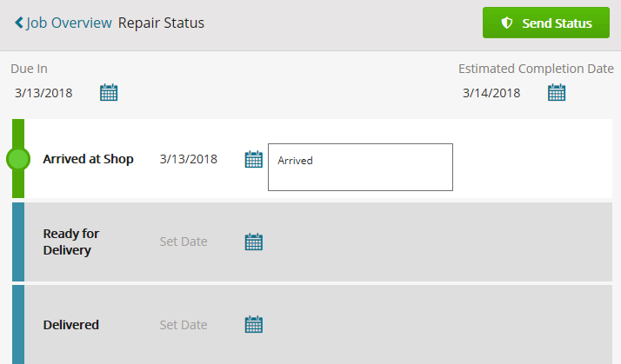Toggle the green Arrived at Shop circle

point(18,159)
